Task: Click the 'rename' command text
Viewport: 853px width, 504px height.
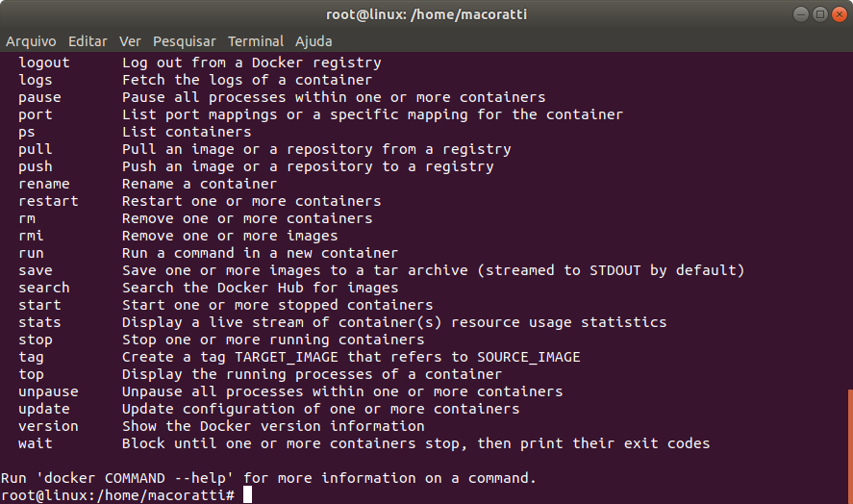Action: tap(44, 184)
